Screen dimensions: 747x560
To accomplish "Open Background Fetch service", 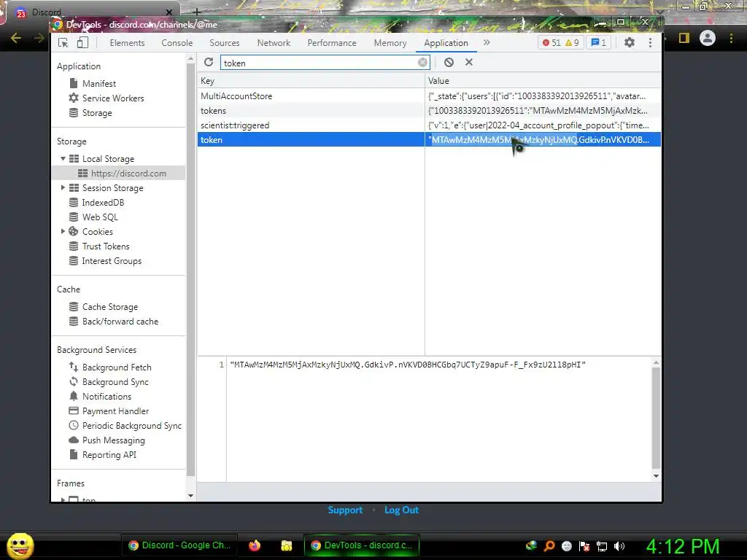I will point(117,367).
